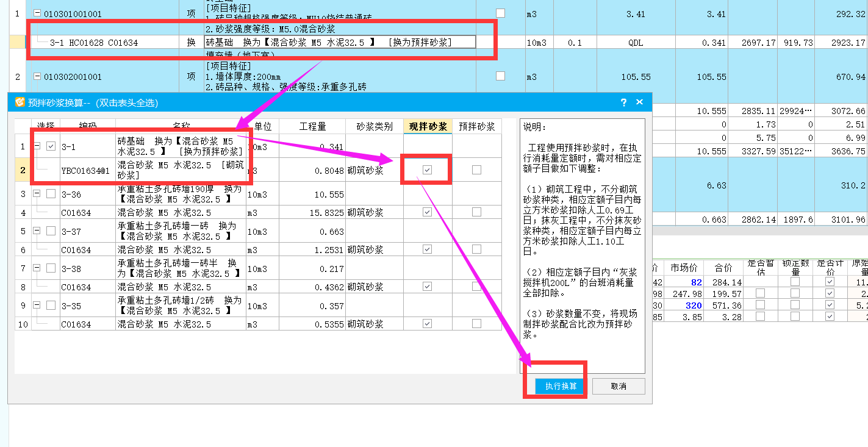
Task: Click 承重粘土多孔砖墙190厚 name cell
Action: [181, 194]
